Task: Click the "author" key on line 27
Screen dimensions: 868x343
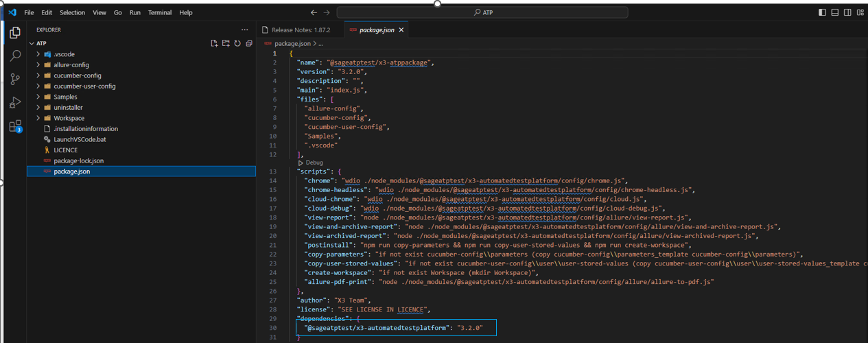Action: (310, 300)
